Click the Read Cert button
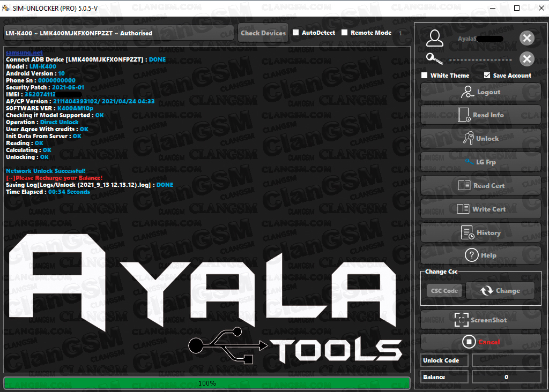 coord(481,186)
